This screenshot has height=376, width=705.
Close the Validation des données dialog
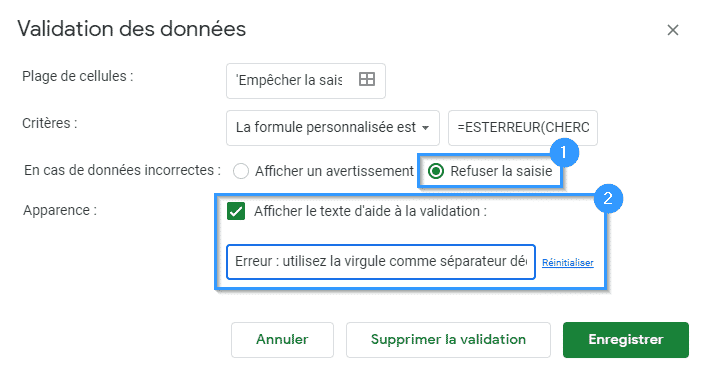point(673,30)
